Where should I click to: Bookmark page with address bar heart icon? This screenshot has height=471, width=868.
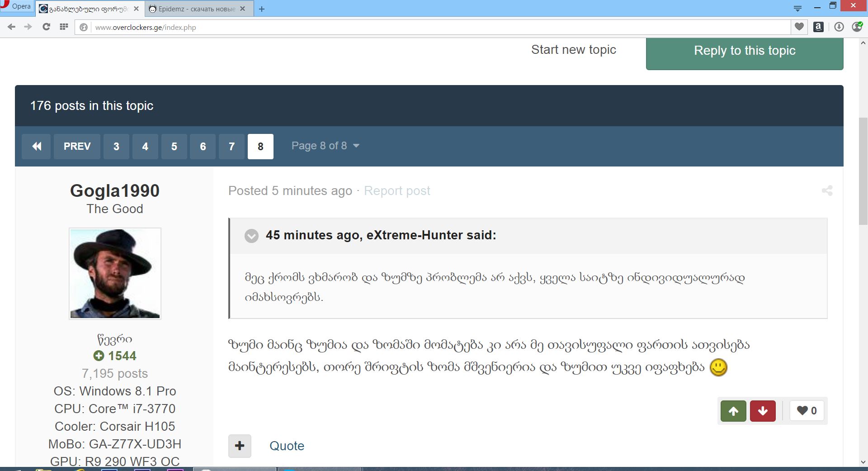click(799, 27)
